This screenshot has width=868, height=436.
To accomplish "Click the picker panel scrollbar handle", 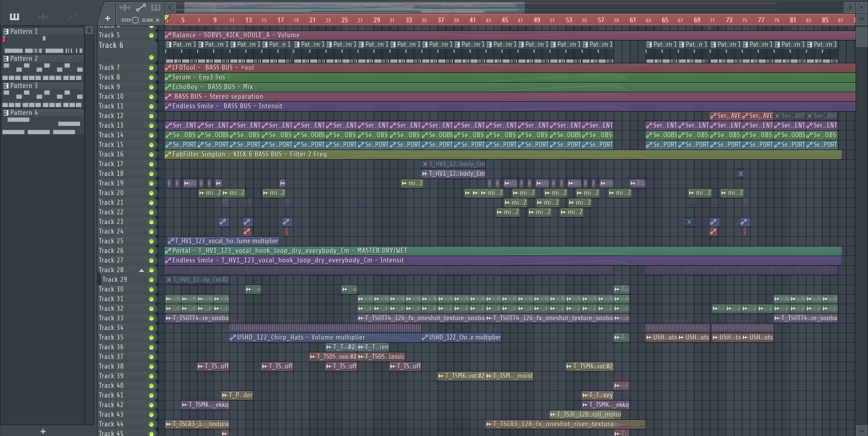I will coord(89,30).
